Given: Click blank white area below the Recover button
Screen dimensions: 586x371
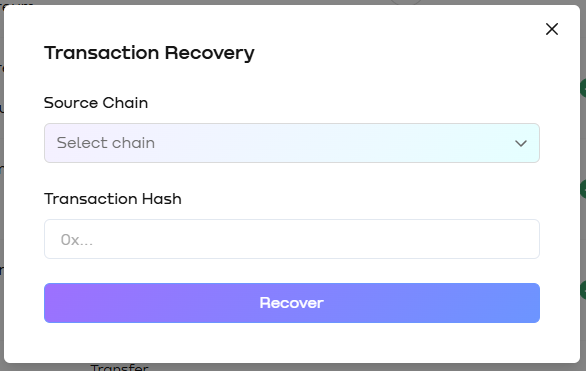Looking at the screenshot, I should tap(292, 342).
